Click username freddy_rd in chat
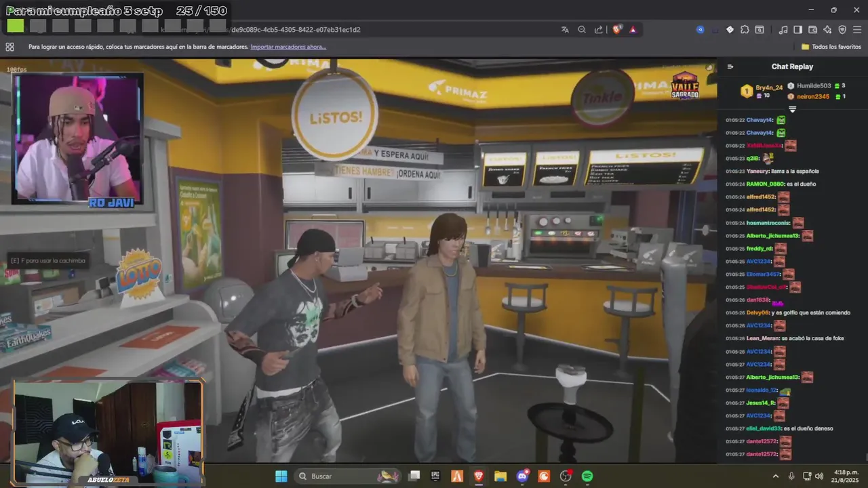The width and height of the screenshot is (868, 488). pos(759,249)
